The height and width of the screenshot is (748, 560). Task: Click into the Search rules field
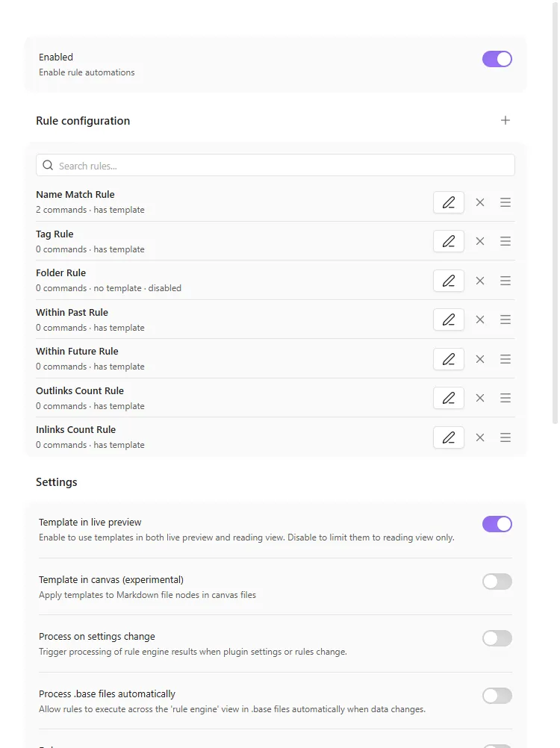[x=276, y=165]
